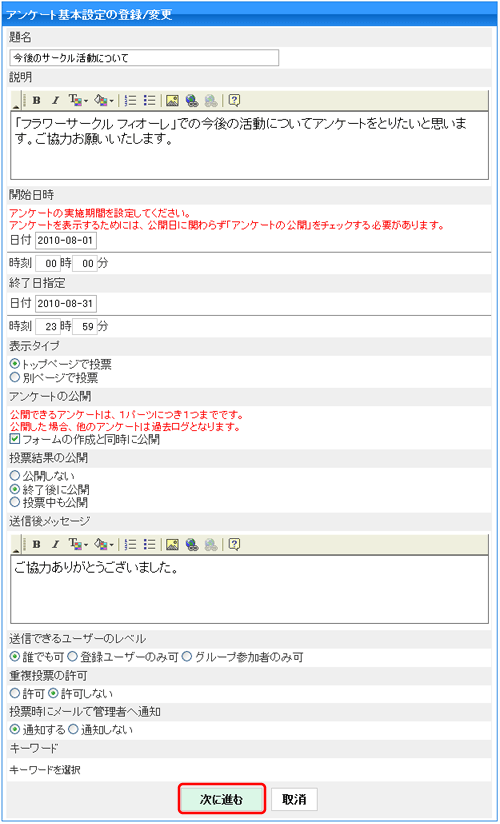
Task: Toggle bold in the 説明 editor toolbar
Action: [x=36, y=100]
